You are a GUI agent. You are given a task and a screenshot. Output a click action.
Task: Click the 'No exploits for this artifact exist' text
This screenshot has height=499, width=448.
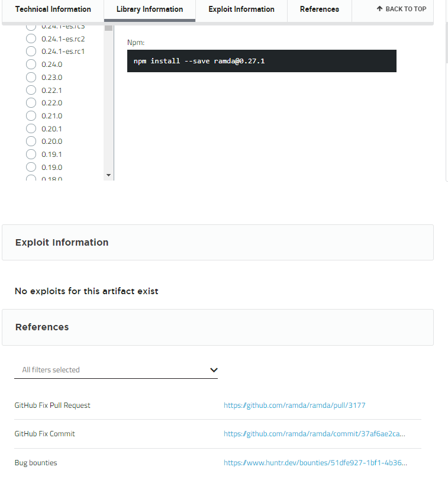pos(86,291)
